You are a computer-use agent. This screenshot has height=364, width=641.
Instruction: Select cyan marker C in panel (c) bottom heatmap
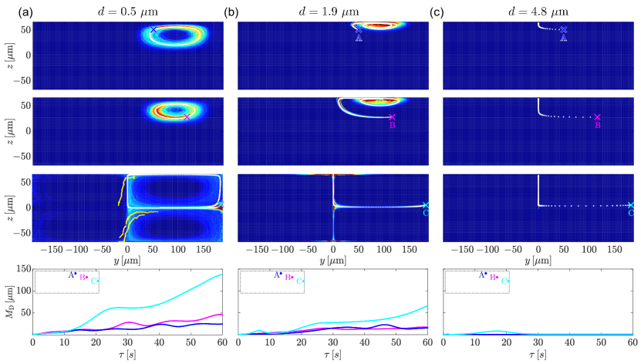[631, 205]
